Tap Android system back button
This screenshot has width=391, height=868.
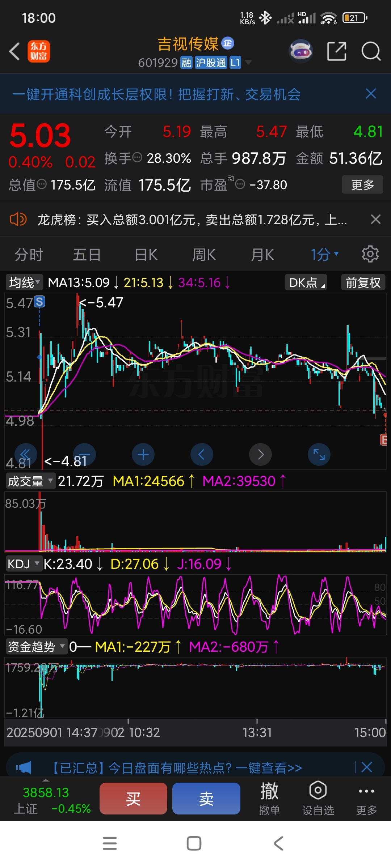click(x=278, y=843)
